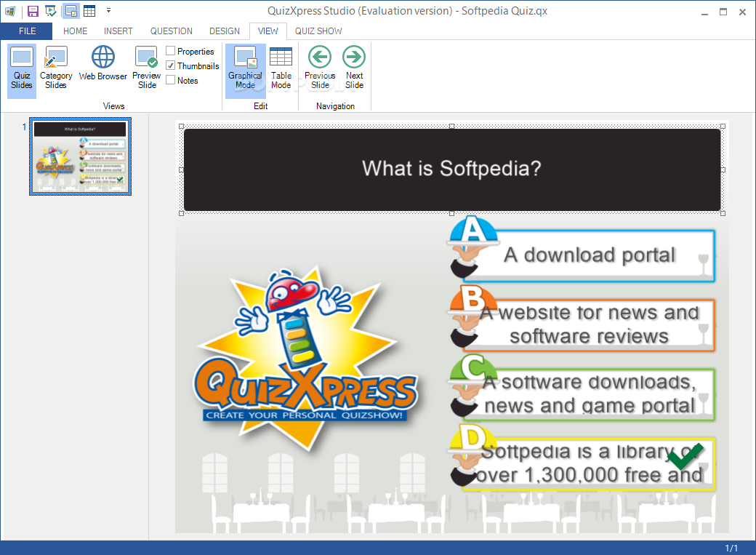756x555 pixels.
Task: Switch to Table Mode in the Edit group
Action: [x=281, y=68]
